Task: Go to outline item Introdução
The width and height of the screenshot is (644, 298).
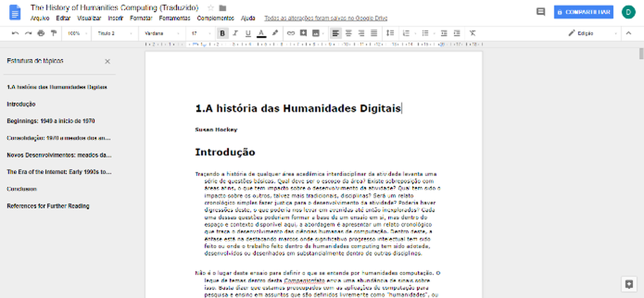Action: pos(22,104)
